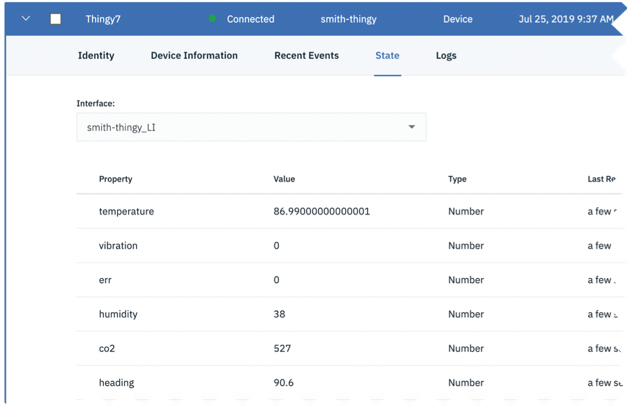The height and width of the screenshot is (406, 627).
Task: Click the err value 0
Action: click(x=276, y=280)
